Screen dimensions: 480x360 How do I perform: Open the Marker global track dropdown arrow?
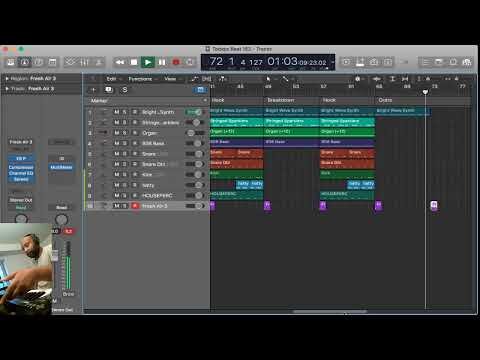205,100
